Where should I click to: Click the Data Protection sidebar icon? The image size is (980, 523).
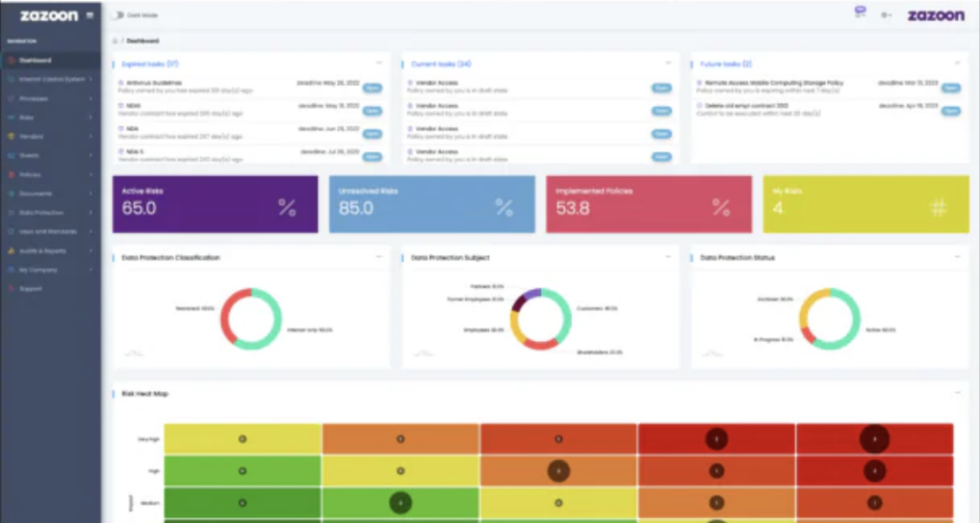(x=11, y=213)
